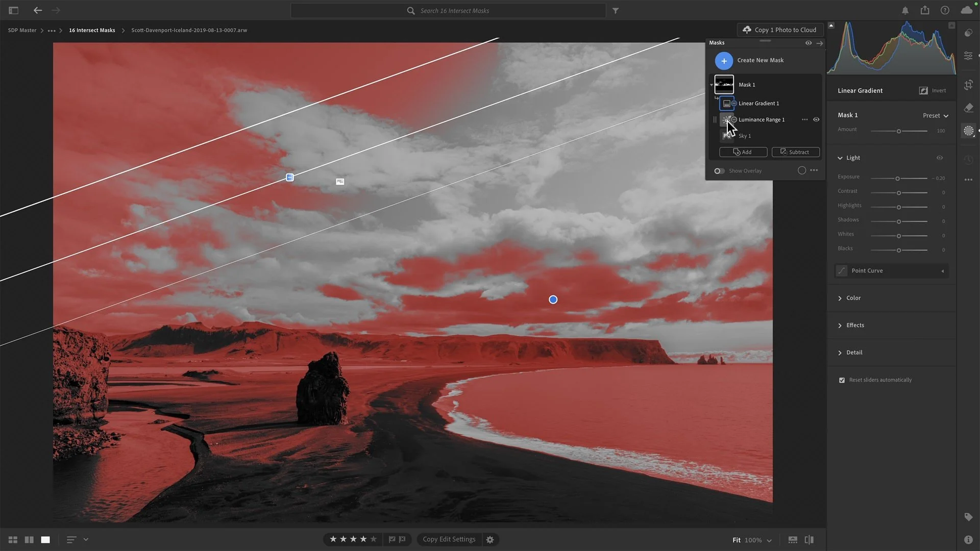Image resolution: width=980 pixels, height=551 pixels.
Task: Click the Exposure slider handle
Action: 897,179
